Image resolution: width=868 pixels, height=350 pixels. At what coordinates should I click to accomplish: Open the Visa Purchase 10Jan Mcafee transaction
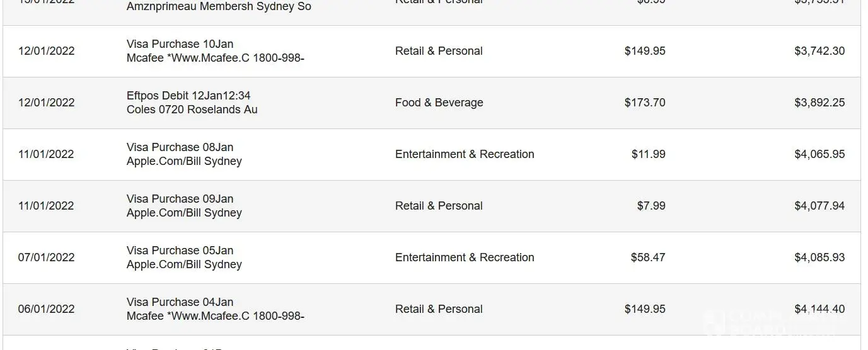[215, 51]
